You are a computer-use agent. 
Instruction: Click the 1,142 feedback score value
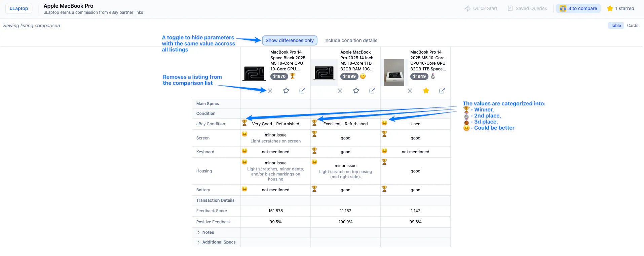pyautogui.click(x=416, y=211)
